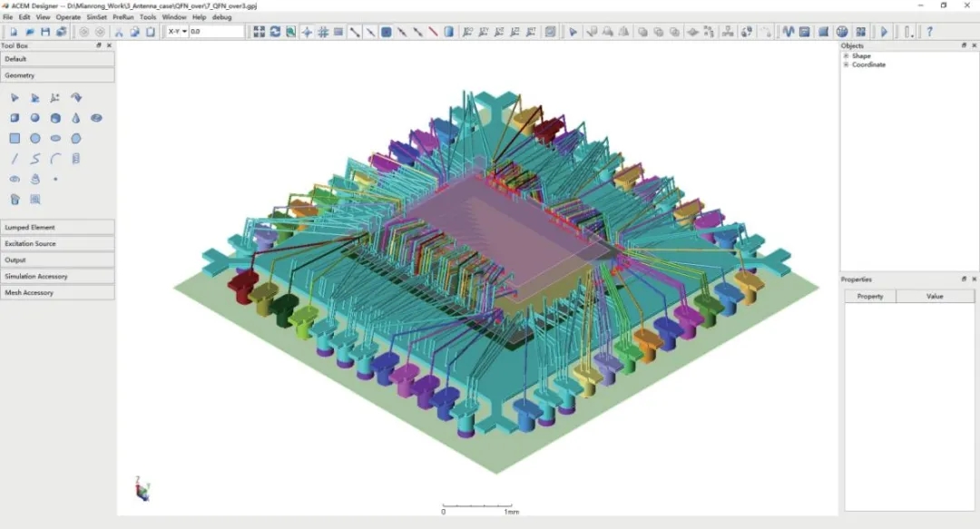Click the coordinate value input field

click(x=216, y=32)
